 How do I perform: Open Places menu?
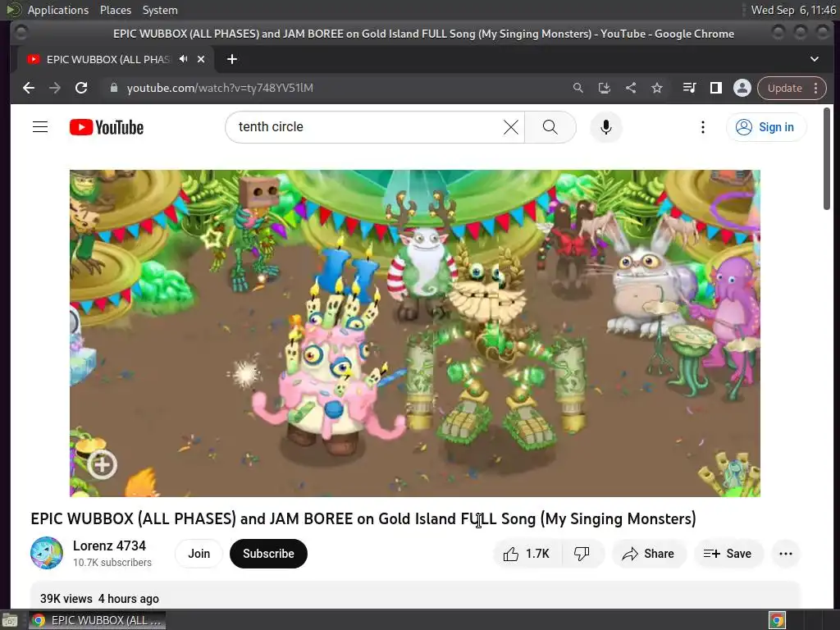[x=116, y=10]
